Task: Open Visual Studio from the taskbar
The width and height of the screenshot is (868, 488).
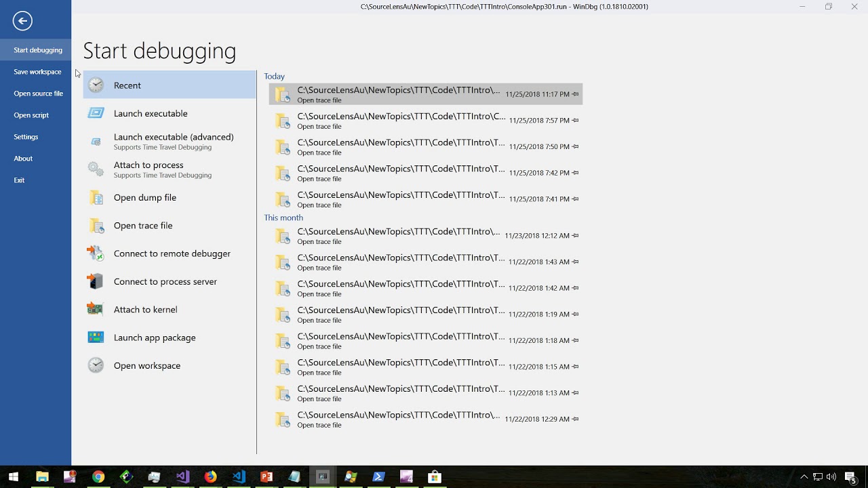Action: pos(182,476)
